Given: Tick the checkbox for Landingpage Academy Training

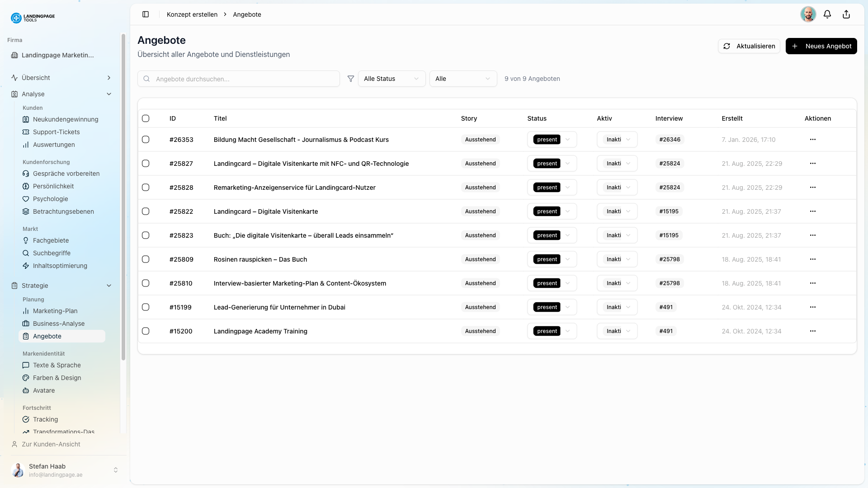Looking at the screenshot, I should 146,331.
